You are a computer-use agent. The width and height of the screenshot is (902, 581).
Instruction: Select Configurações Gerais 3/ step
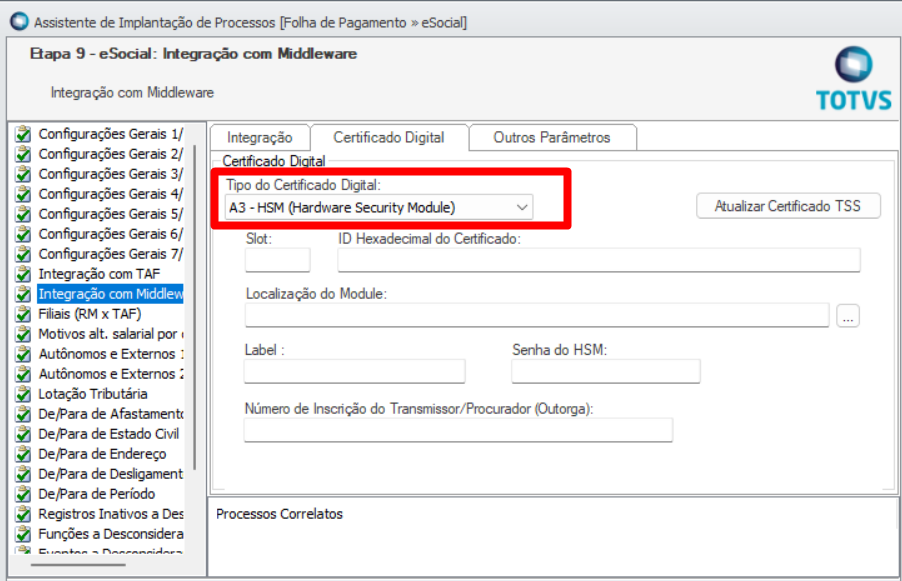point(110,174)
